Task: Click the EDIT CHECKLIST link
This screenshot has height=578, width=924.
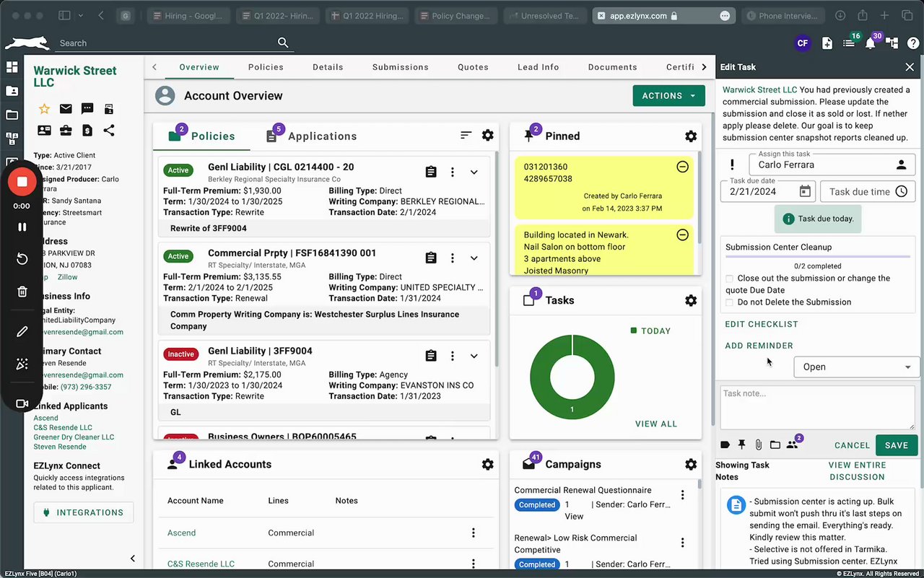Action: point(762,324)
